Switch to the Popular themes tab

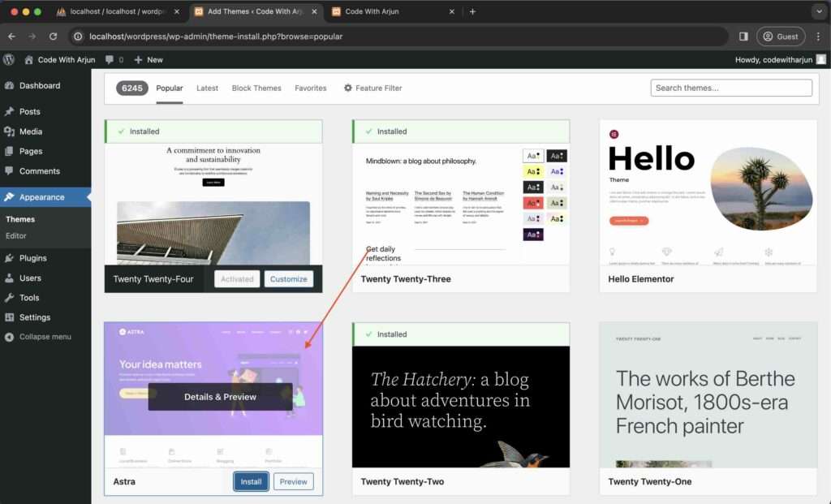pyautogui.click(x=169, y=88)
